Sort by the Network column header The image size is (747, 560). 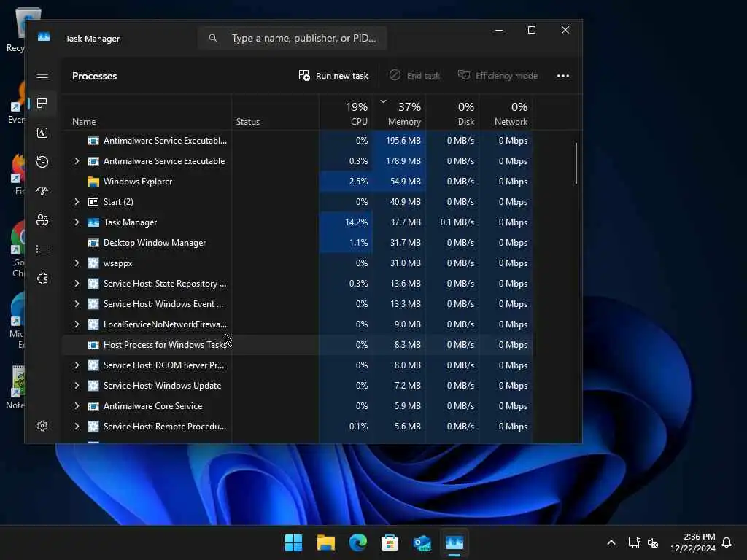pos(506,113)
